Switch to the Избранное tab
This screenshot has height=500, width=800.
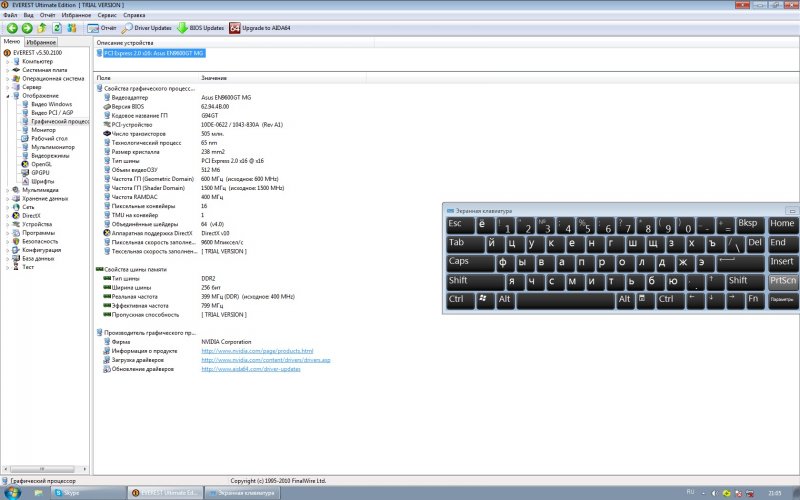tap(41, 43)
